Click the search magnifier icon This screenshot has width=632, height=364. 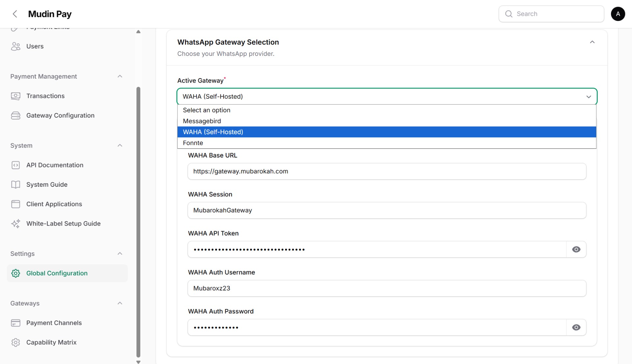(509, 14)
